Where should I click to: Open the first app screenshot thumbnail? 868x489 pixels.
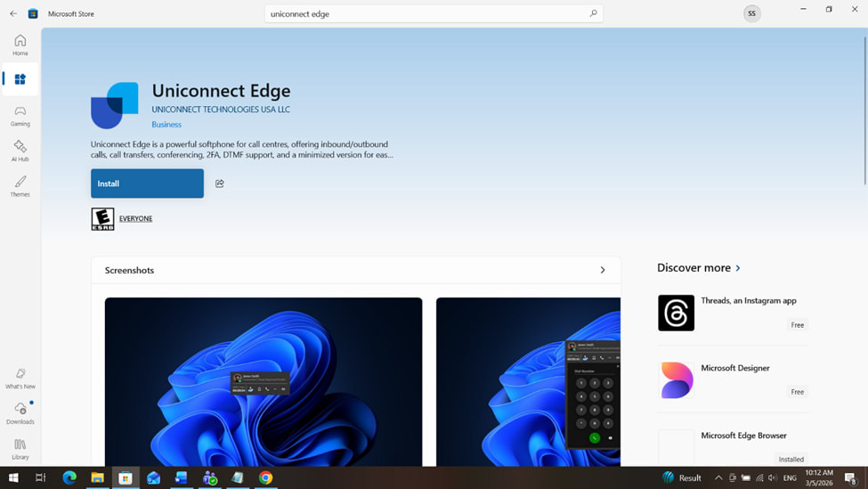click(x=264, y=381)
